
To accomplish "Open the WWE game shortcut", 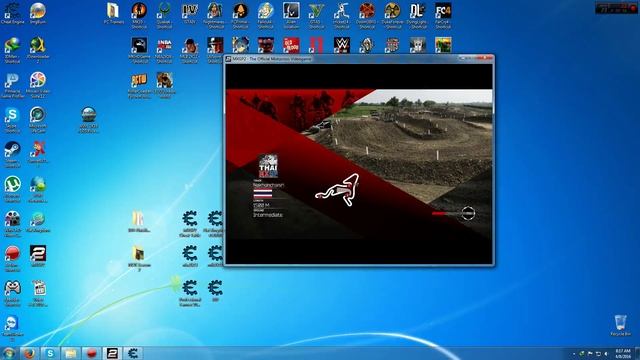I will [342, 45].
